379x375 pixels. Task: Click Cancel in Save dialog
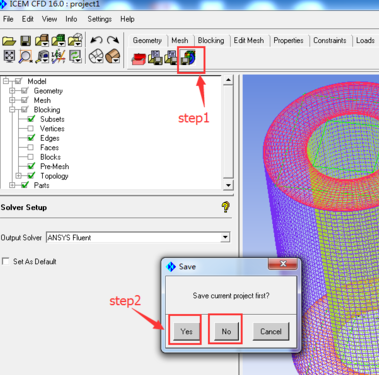[x=271, y=331]
